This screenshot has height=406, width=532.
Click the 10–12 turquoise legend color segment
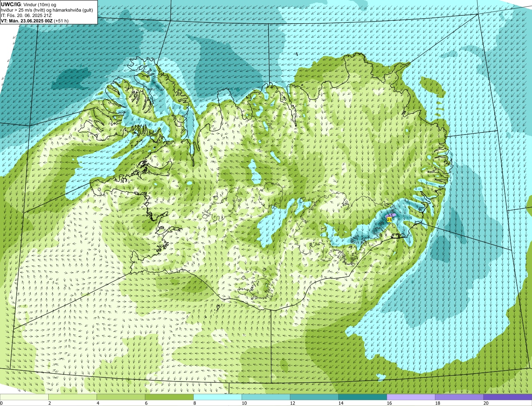(266, 397)
